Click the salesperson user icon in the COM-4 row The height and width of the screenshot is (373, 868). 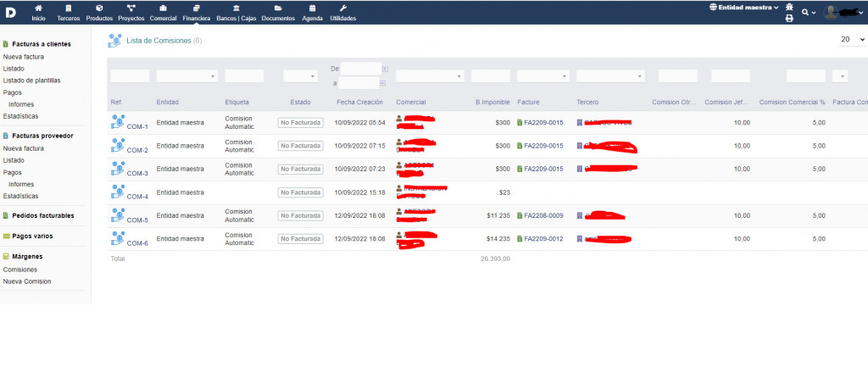[x=399, y=188]
